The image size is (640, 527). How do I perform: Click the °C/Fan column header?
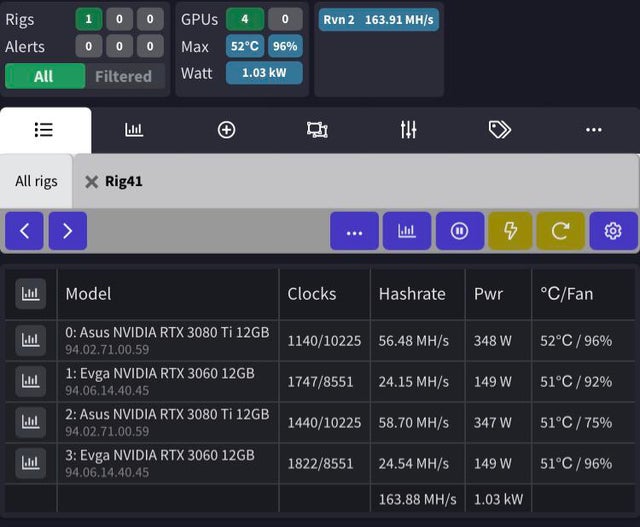(567, 294)
